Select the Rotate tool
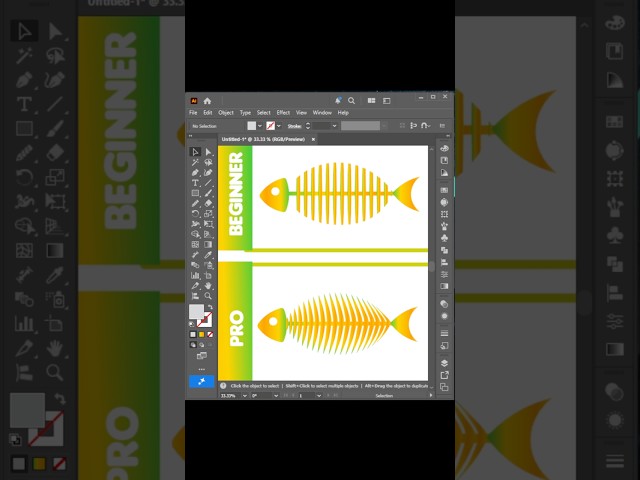This screenshot has width=640, height=480. click(x=195, y=213)
